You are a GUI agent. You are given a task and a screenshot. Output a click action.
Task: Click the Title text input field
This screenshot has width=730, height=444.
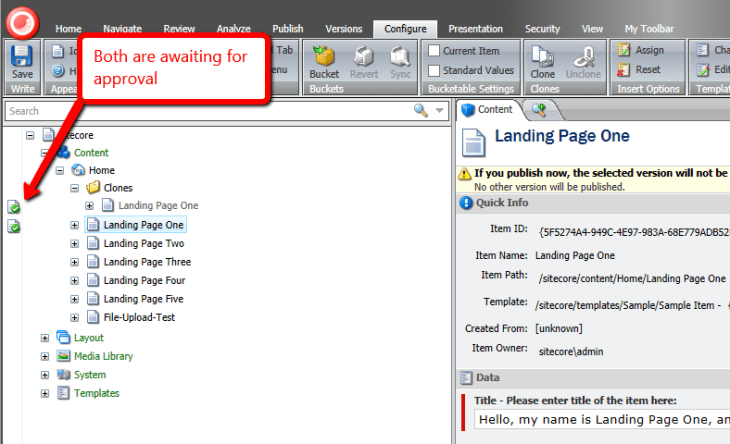pyautogui.click(x=600, y=421)
